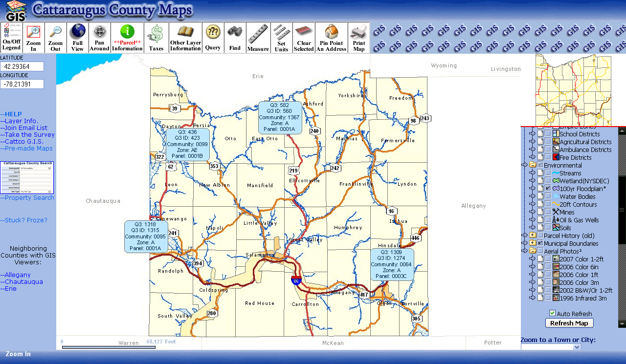
Task: Click the Taxes dollar sign tool
Action: point(156,38)
